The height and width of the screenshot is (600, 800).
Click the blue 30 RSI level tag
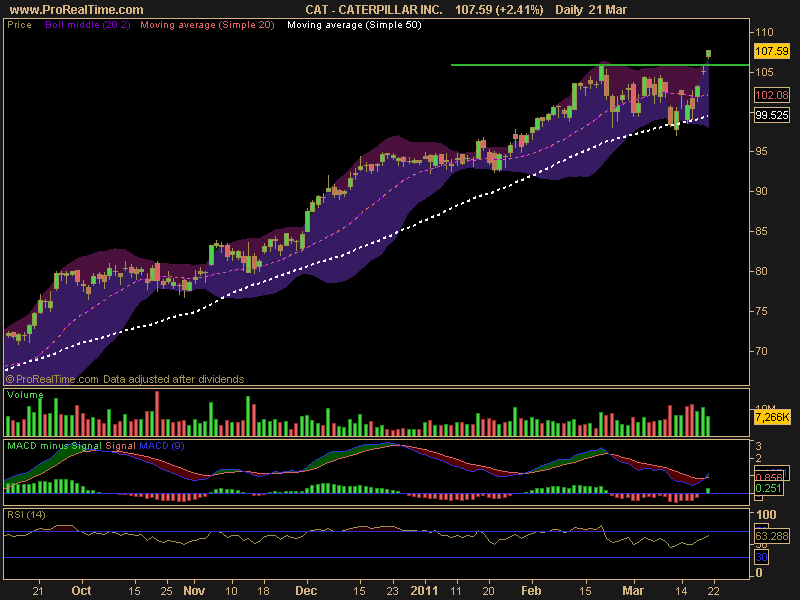pyautogui.click(x=761, y=557)
